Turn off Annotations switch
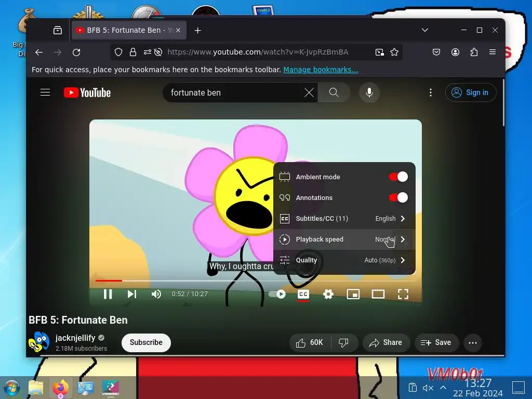The height and width of the screenshot is (399, 532). coord(398,197)
